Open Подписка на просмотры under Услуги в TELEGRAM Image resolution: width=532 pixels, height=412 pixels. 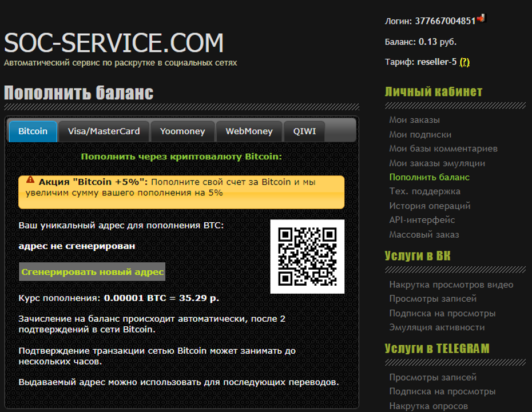(442, 391)
